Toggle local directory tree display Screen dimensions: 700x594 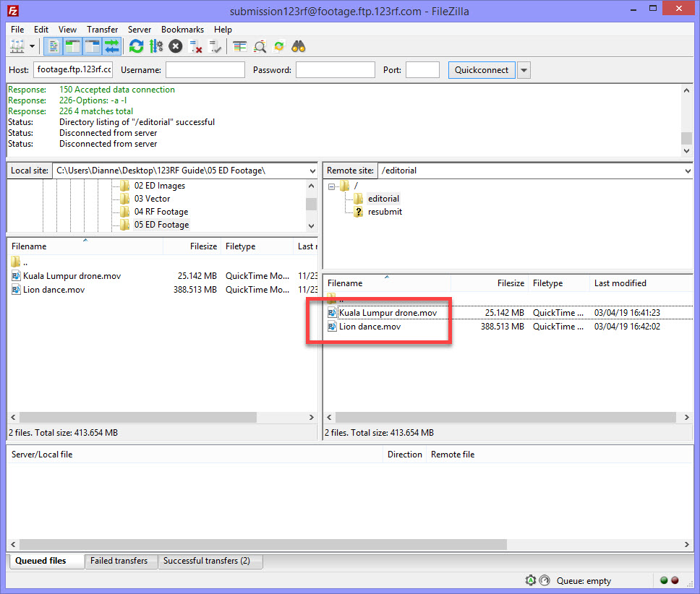click(x=73, y=46)
